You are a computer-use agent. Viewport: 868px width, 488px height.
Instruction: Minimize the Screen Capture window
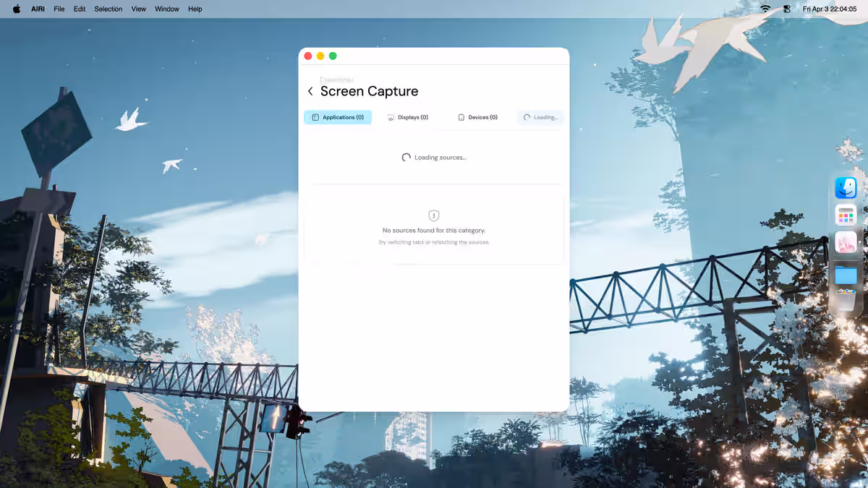click(x=320, y=56)
